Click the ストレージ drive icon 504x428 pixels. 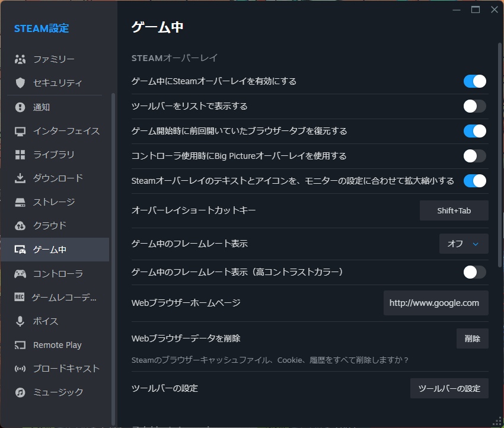click(x=20, y=202)
